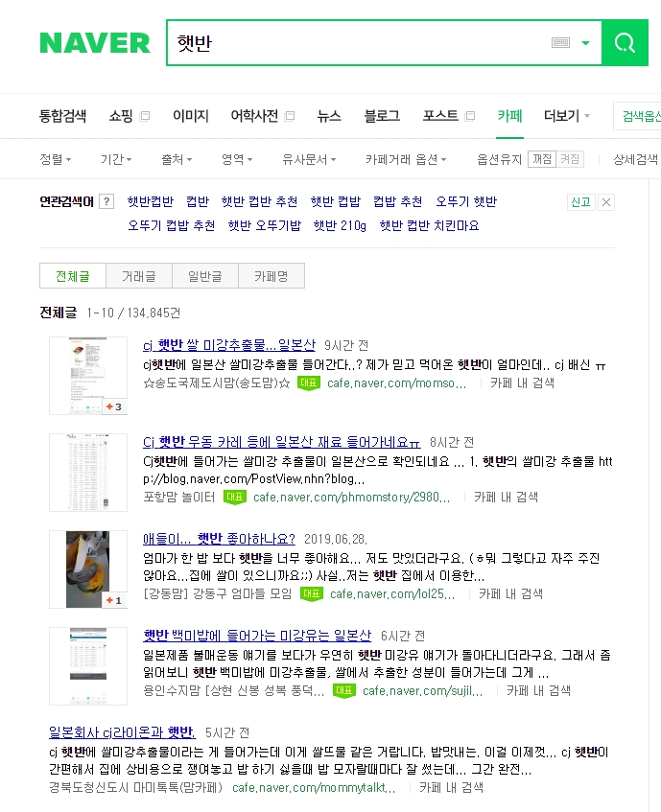Open the 카페거래 옵션 dropdown

(x=406, y=159)
